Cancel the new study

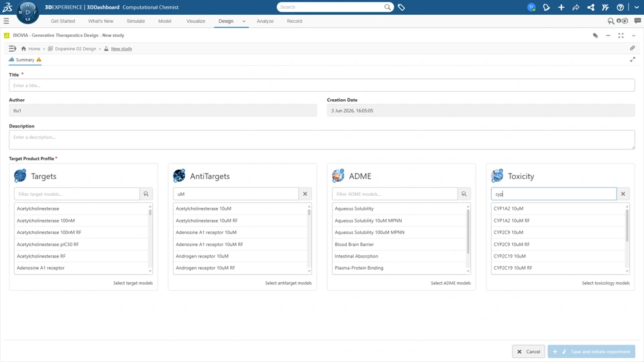[528, 351]
